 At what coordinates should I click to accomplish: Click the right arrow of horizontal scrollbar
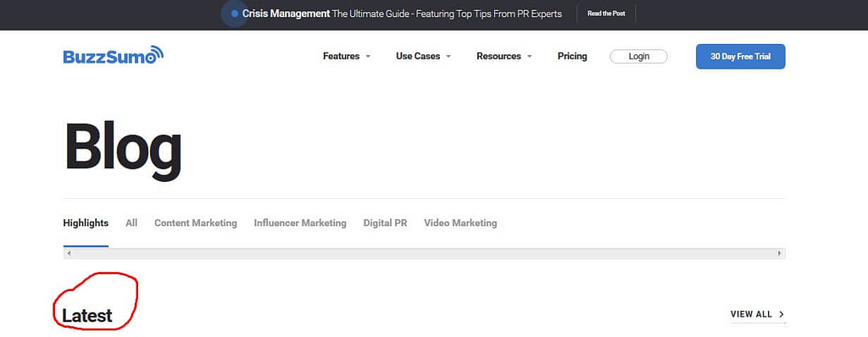[780, 253]
